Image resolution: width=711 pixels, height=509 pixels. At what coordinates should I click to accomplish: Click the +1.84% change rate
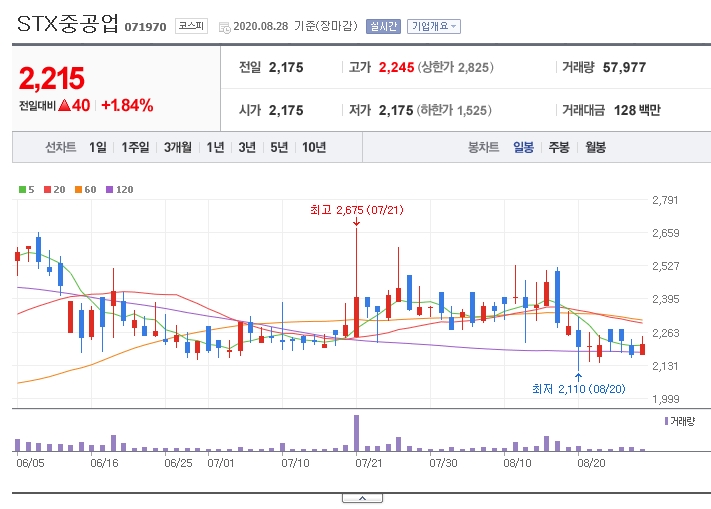127,106
